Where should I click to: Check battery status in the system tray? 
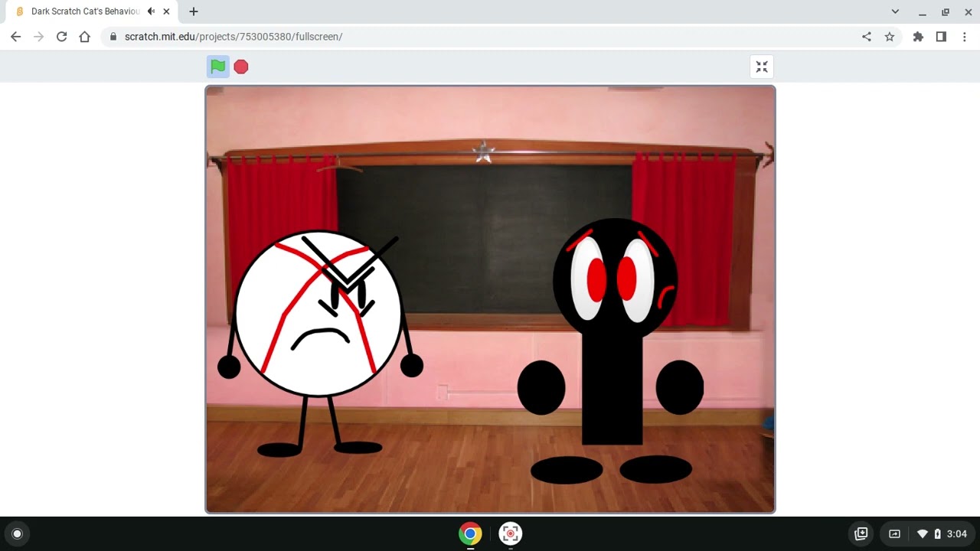937,534
